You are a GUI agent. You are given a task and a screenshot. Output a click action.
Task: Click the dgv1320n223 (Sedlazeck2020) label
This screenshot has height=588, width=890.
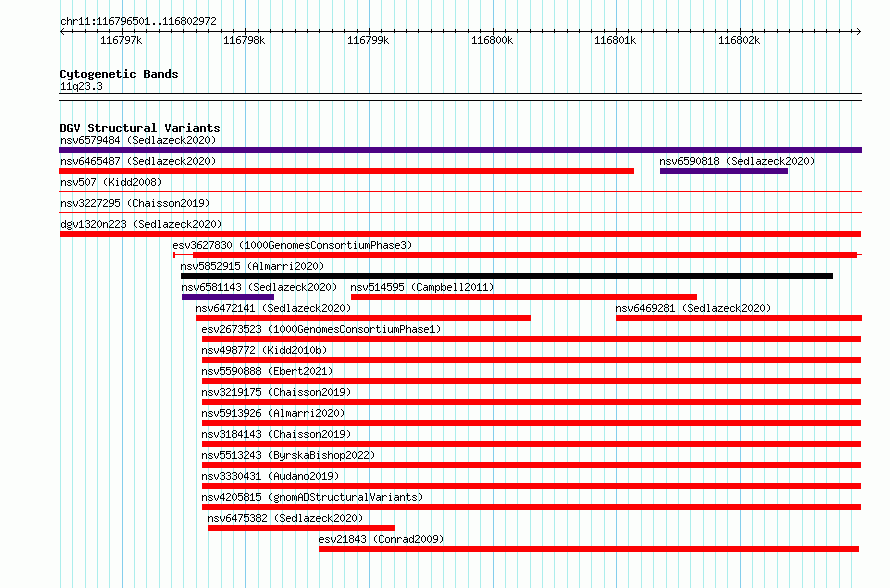coord(141,224)
